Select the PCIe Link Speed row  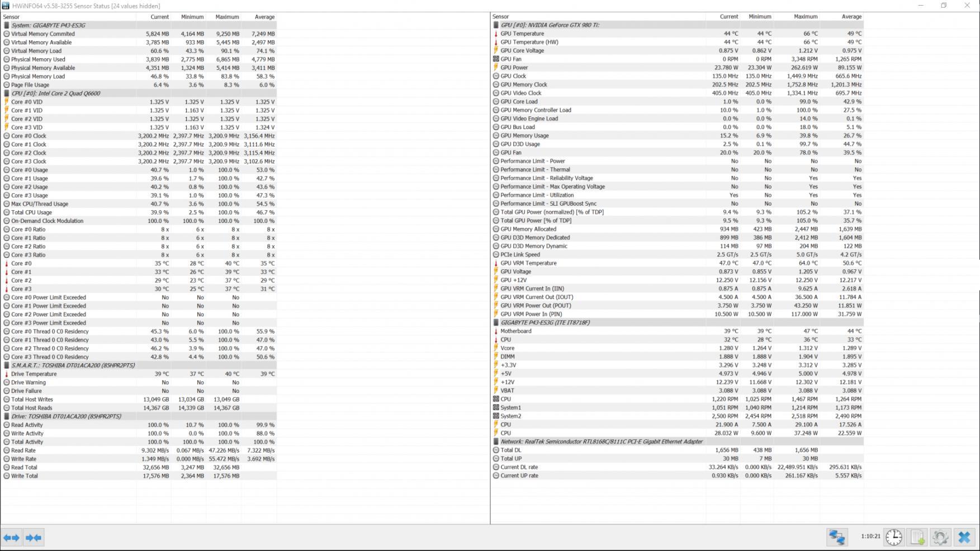[678, 254]
